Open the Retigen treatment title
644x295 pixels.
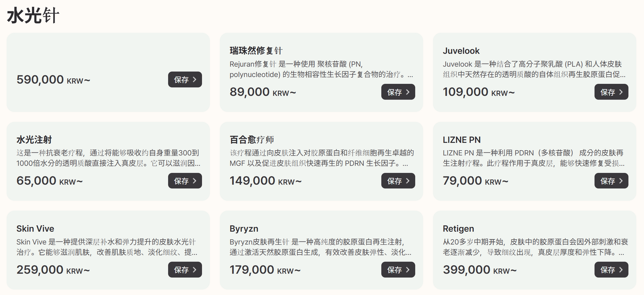pos(458,229)
